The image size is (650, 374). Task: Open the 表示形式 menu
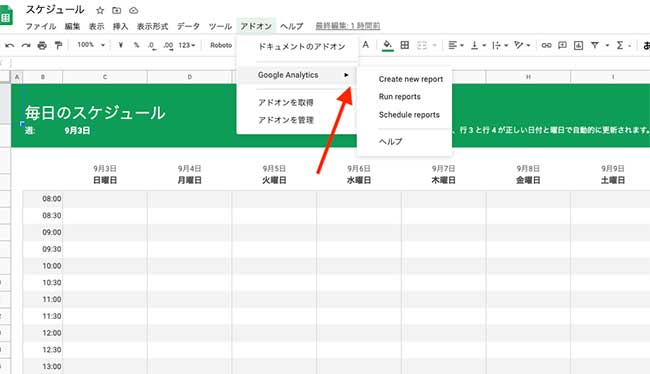(x=152, y=26)
